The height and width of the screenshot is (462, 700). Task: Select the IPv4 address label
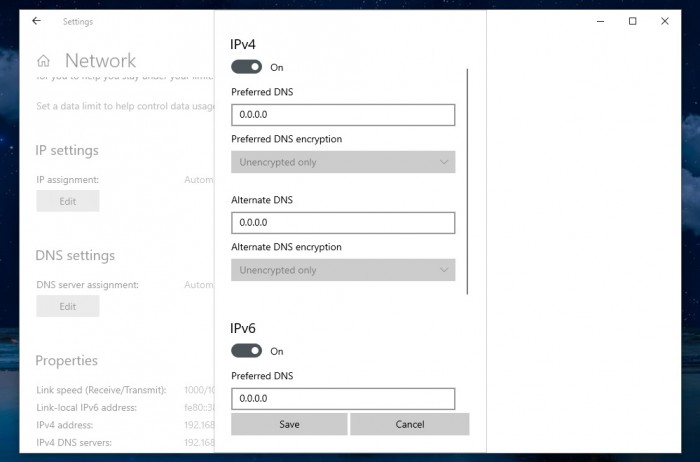[x=65, y=425]
